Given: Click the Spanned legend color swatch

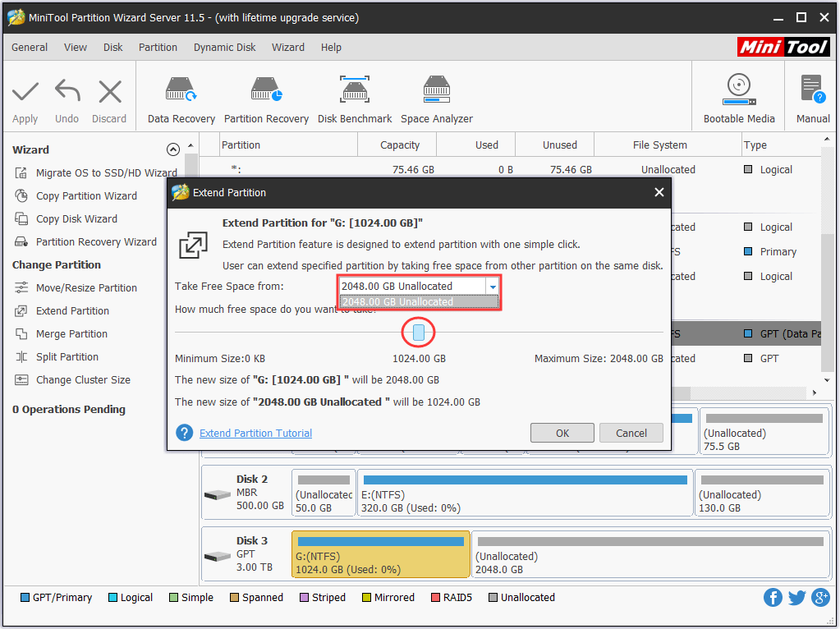Looking at the screenshot, I should pos(234,598).
